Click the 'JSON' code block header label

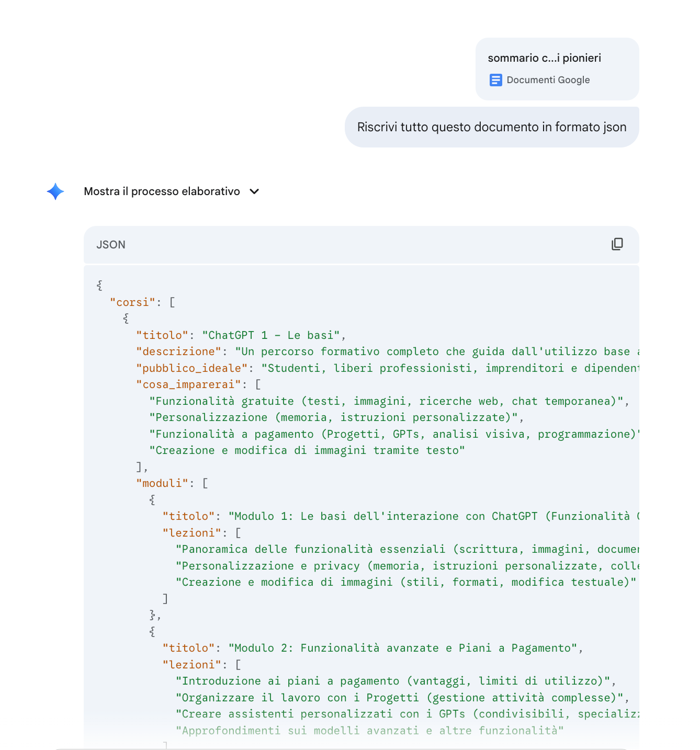click(111, 245)
